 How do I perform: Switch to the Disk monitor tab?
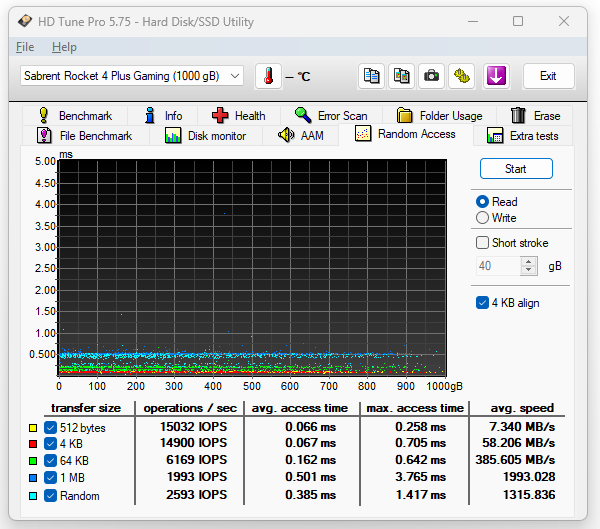206,136
